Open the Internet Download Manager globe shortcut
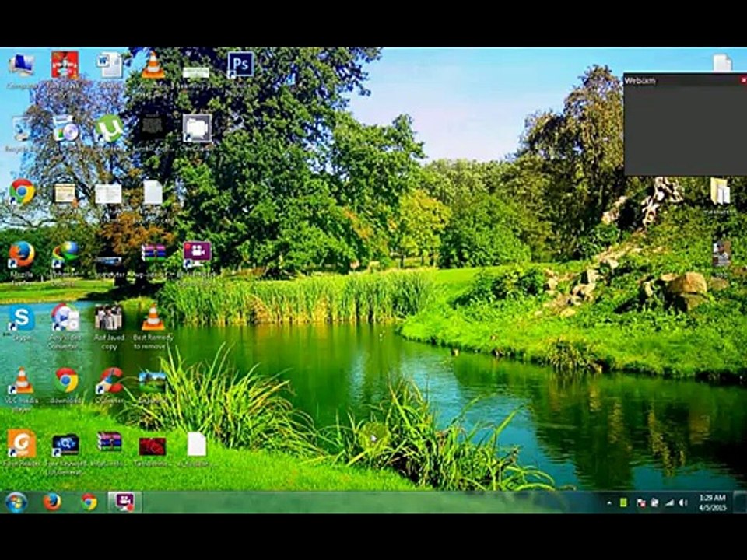 (65, 254)
